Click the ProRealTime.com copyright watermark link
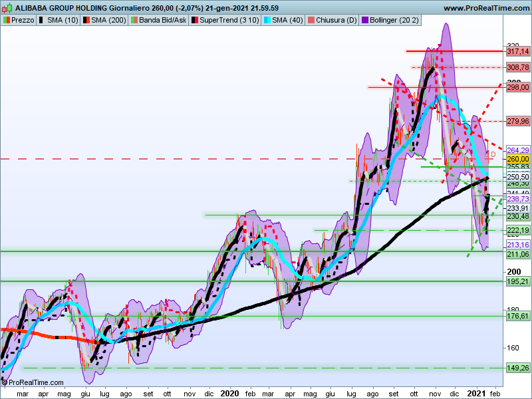Viewport: 532px width, 399px height. pos(33,382)
